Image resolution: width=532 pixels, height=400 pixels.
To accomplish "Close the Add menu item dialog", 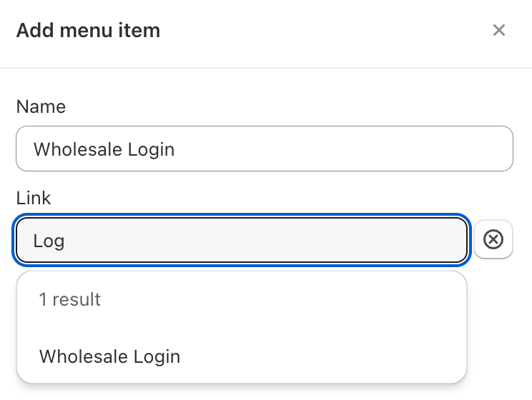I will click(x=499, y=30).
